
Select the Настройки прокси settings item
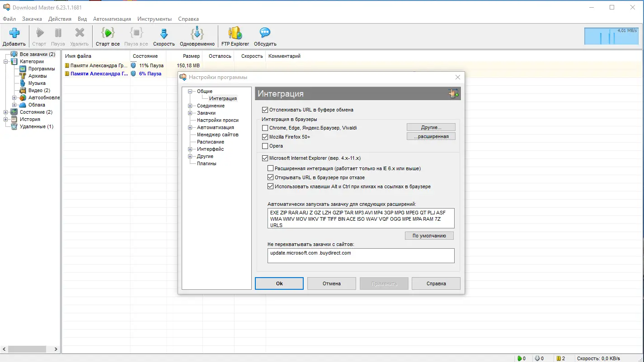217,120
